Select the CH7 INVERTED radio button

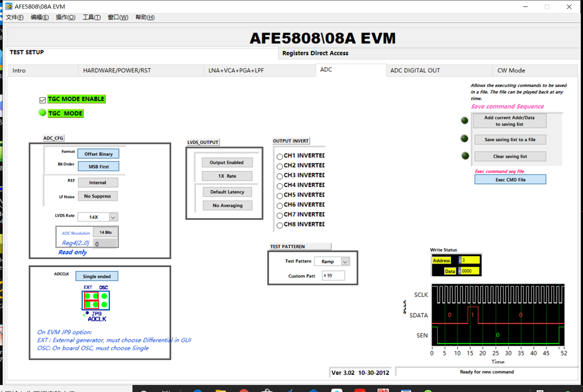[280, 216]
